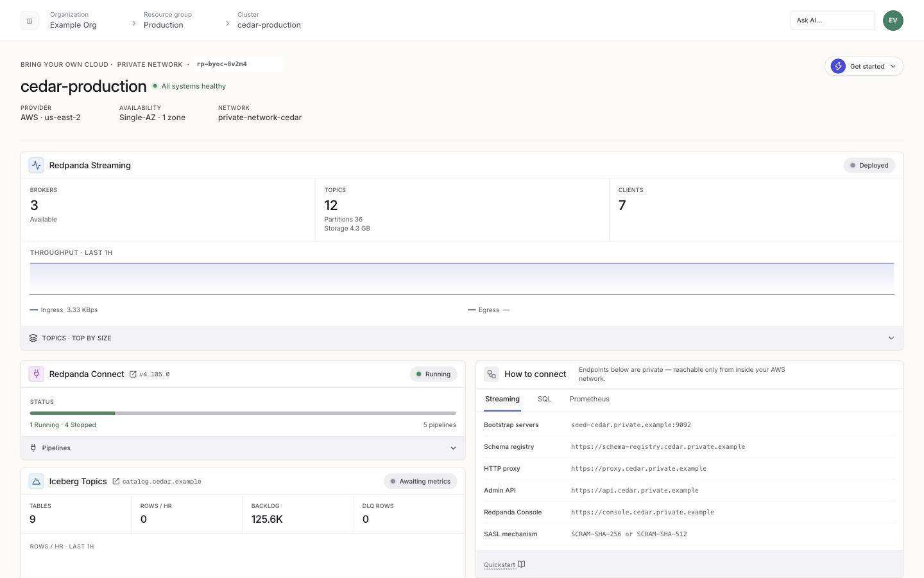Screen dimensions: 924x578
Task: Open Redpanda Connect external link icon
Action: (133, 374)
